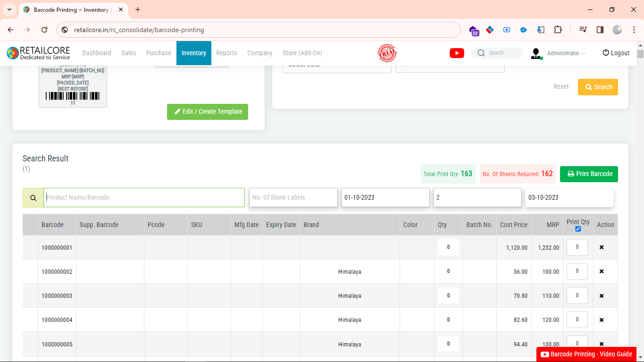644x362 pixels.
Task: Open the Dashboard menu
Action: (x=97, y=53)
